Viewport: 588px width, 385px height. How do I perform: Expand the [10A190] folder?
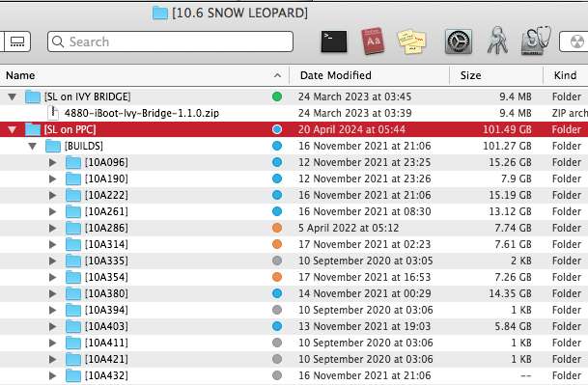pos(52,179)
